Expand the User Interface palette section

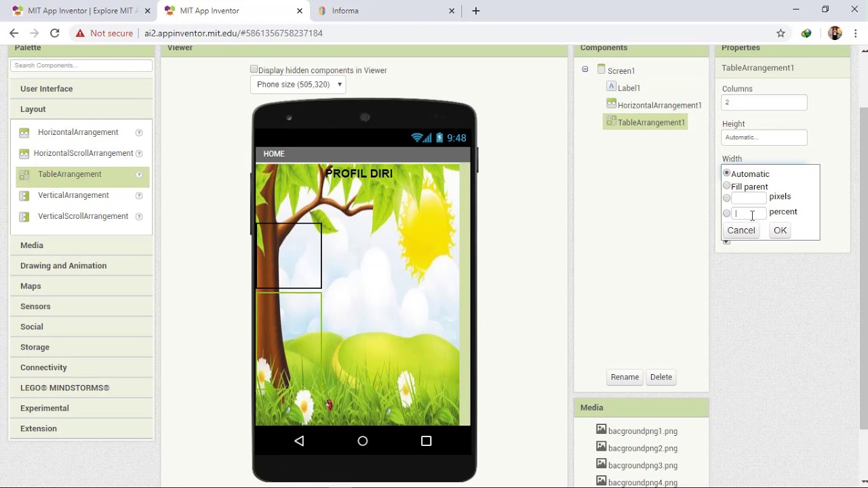coord(46,89)
